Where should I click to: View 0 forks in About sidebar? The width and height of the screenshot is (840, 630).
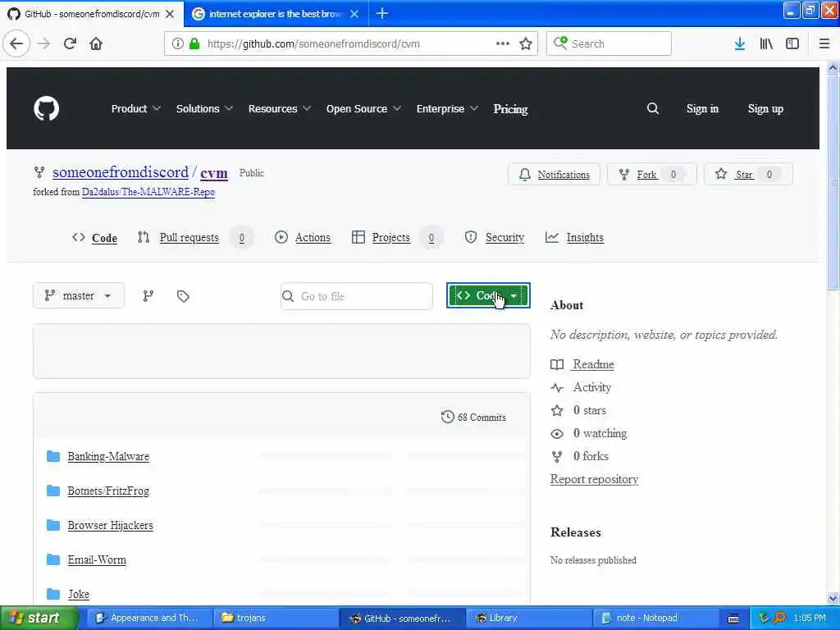click(x=591, y=456)
